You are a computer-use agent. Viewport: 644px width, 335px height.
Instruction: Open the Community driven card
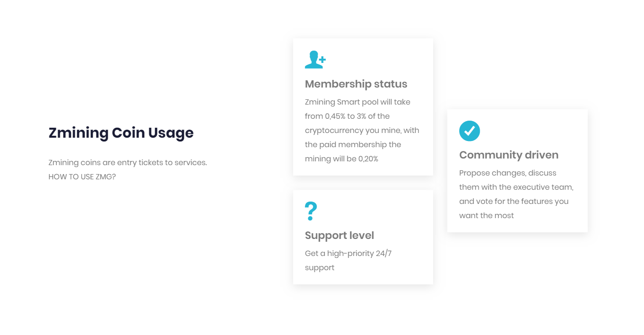(517, 171)
